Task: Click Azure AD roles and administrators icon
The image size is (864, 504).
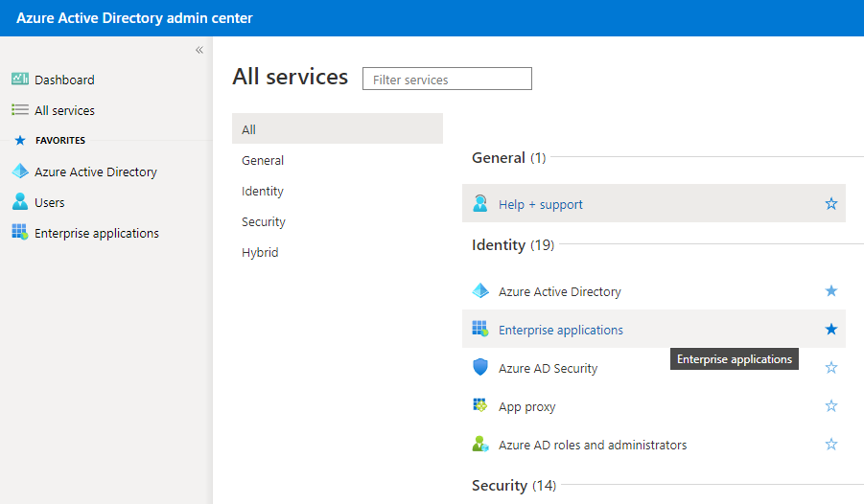Action: coord(480,444)
